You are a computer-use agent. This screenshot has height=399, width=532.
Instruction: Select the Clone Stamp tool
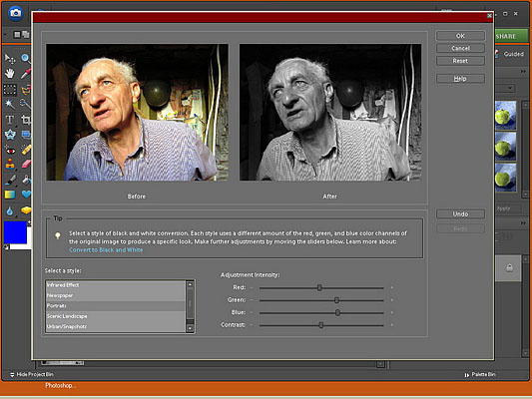(x=10, y=165)
